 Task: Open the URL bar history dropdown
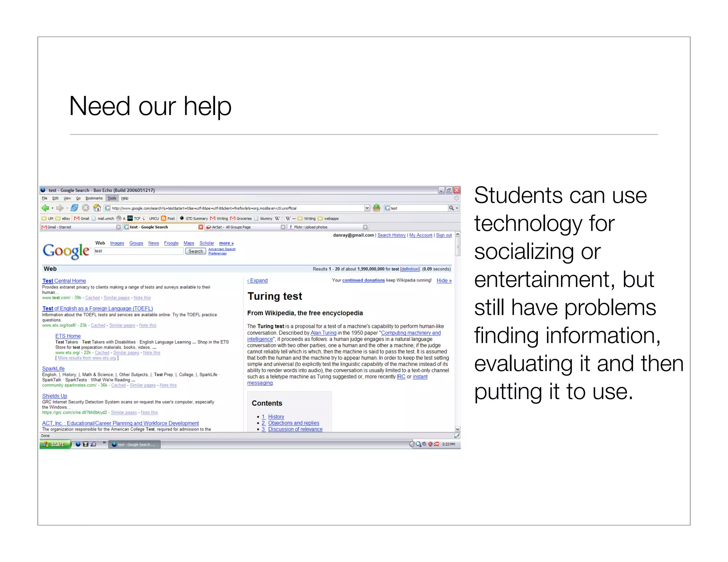pyautogui.click(x=367, y=208)
